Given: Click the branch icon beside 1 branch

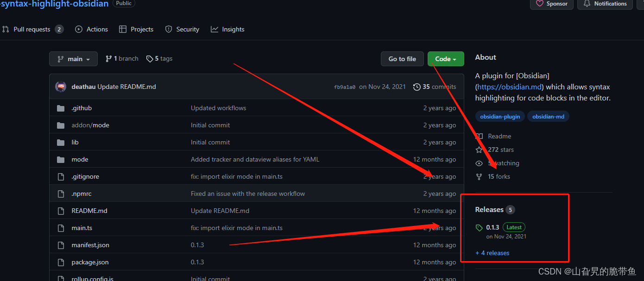Looking at the screenshot, I should coord(108,59).
